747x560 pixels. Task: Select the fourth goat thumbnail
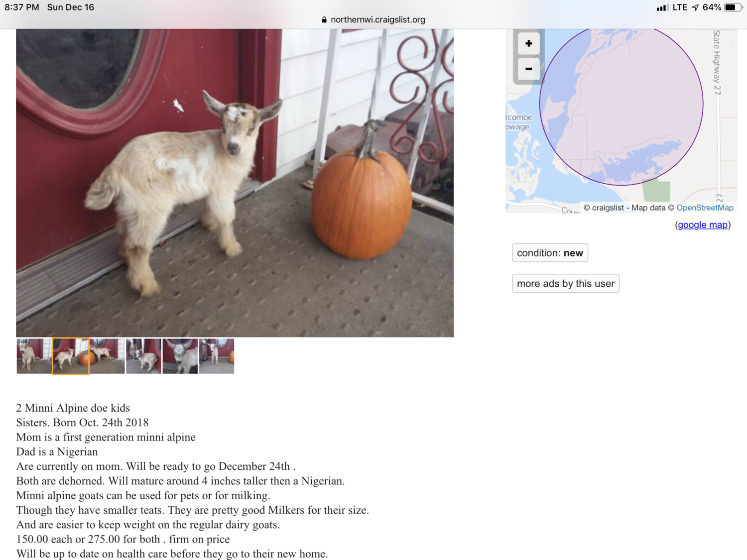(143, 356)
